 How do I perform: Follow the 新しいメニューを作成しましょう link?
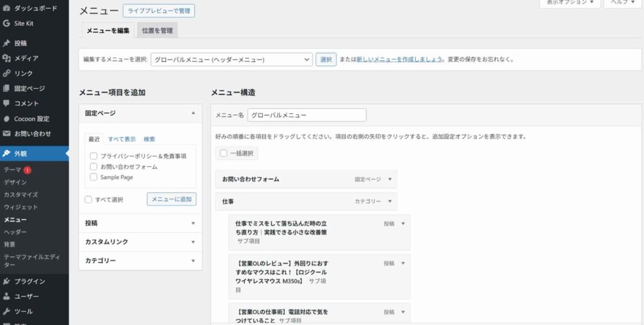coord(399,59)
